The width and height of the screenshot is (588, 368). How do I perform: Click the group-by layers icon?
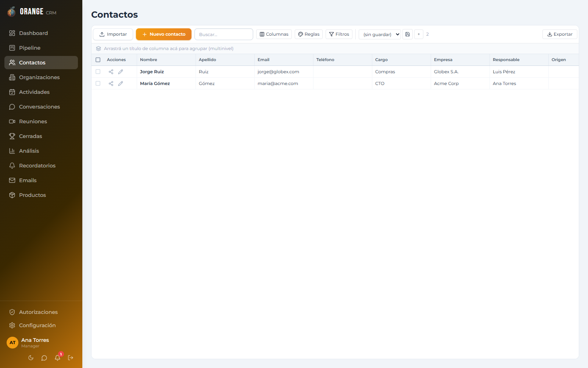point(98,49)
